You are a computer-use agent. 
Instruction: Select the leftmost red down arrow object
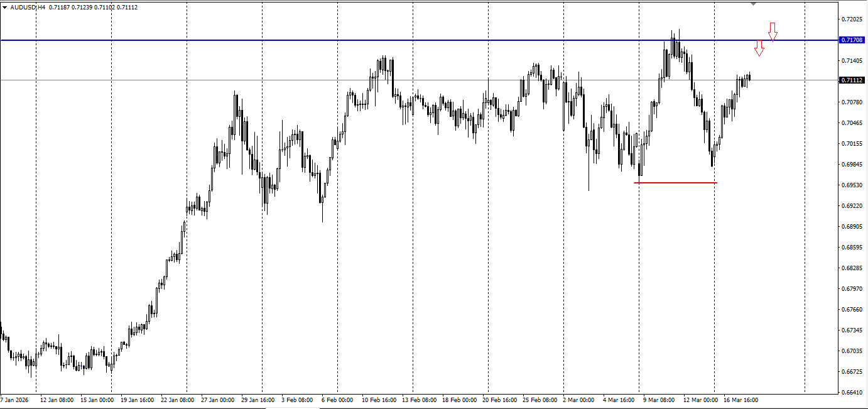pyautogui.click(x=761, y=49)
